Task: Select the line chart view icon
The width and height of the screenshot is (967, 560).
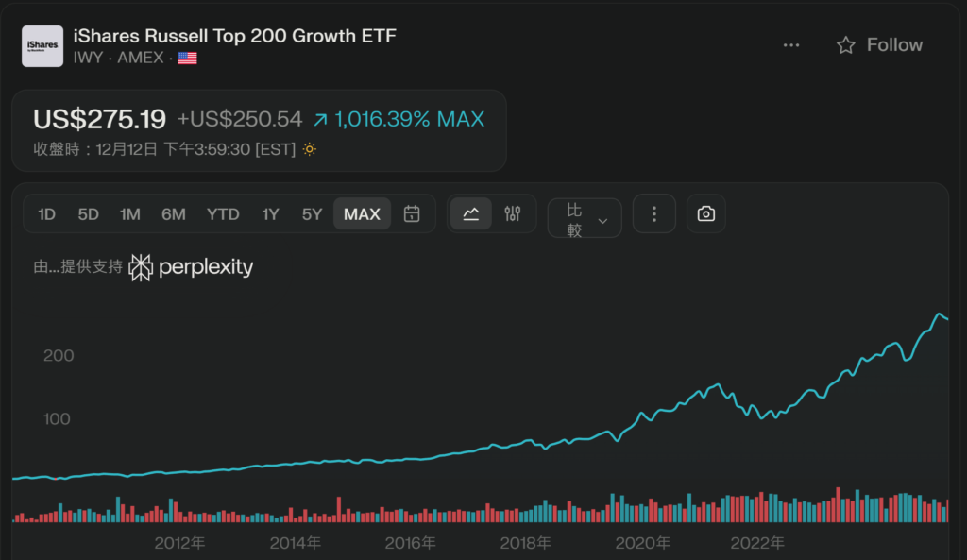Action: (471, 214)
